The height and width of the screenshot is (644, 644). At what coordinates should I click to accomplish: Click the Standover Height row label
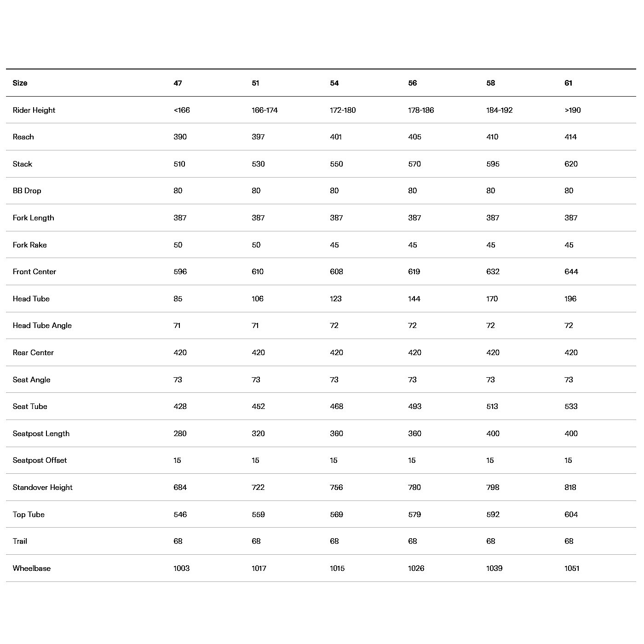43,487
